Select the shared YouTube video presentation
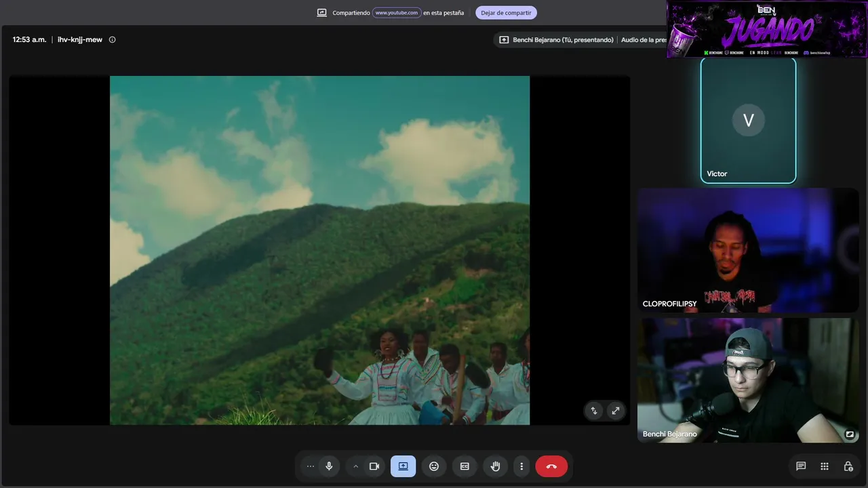 tap(319, 250)
